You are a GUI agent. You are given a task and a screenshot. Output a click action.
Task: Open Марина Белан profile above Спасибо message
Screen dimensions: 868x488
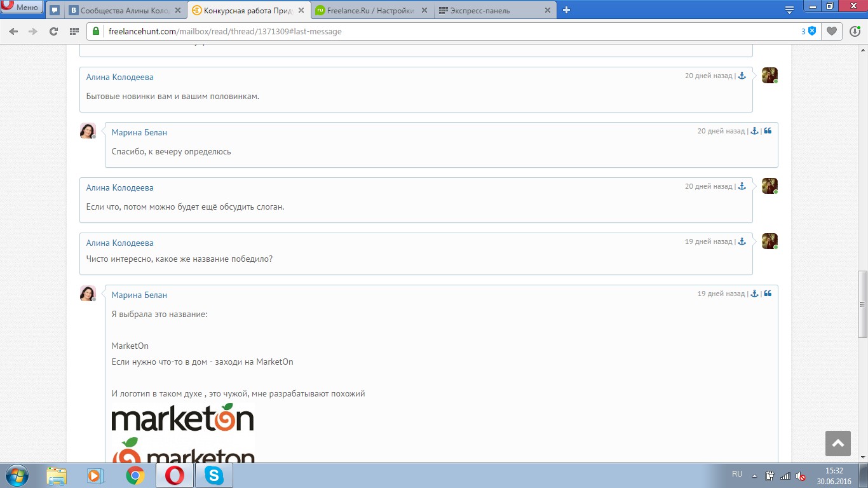139,132
